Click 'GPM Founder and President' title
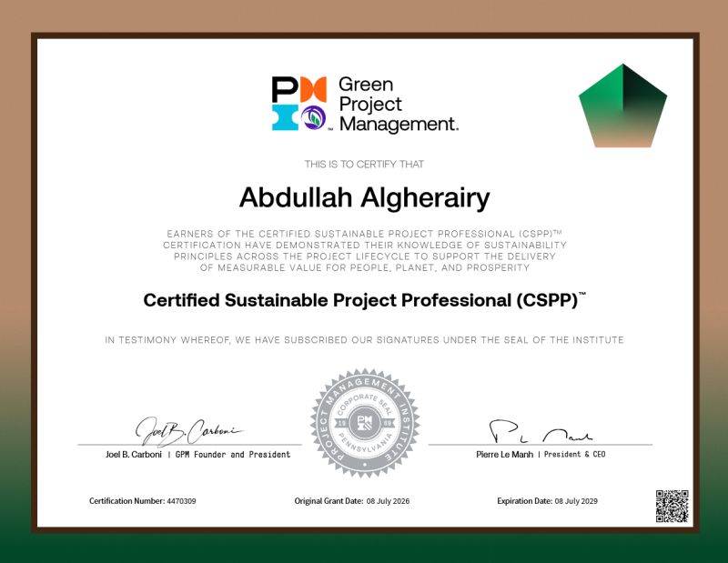This screenshot has width=728, height=563. 233,455
